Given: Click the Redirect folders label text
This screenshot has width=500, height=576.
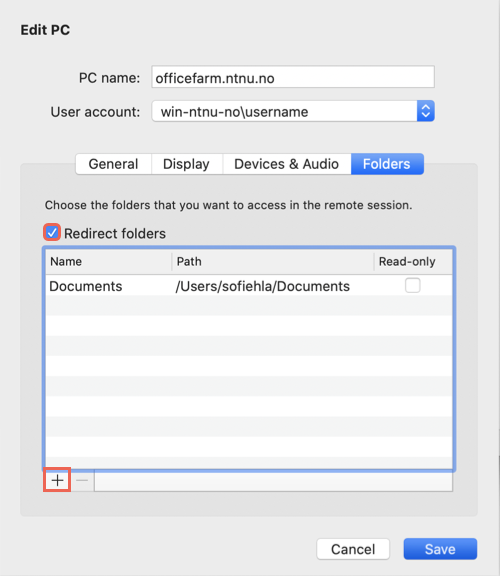Looking at the screenshot, I should coord(115,234).
